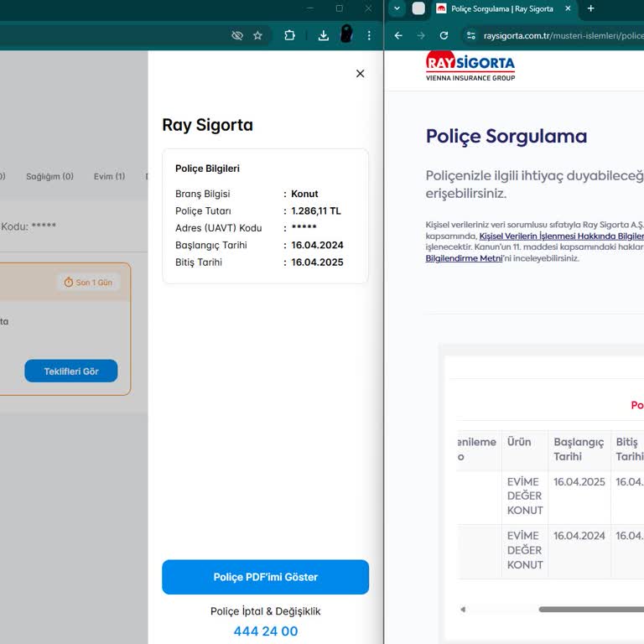Close the Ray Sigorta policy details panel
Screen dimensions: 644x644
coord(360,74)
